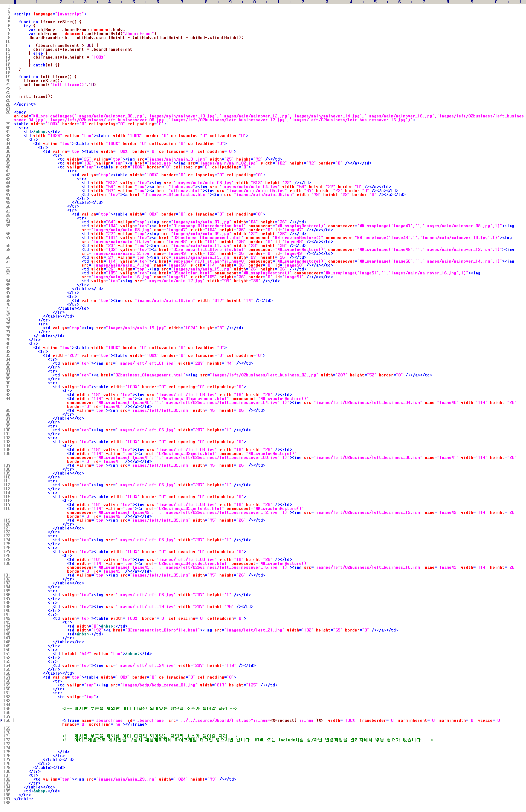Click the '} catch(e) {}' line
Screen dimensions: 526x812
[44, 65]
